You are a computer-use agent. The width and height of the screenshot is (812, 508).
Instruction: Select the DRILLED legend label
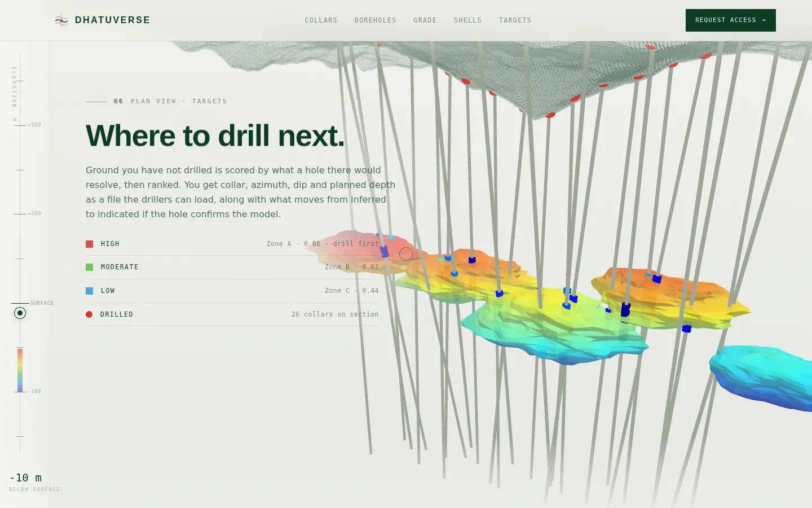tap(117, 314)
